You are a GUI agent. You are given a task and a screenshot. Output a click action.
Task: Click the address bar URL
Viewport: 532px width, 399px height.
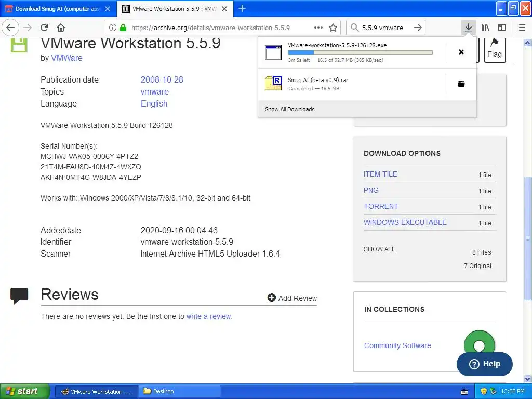click(210, 28)
